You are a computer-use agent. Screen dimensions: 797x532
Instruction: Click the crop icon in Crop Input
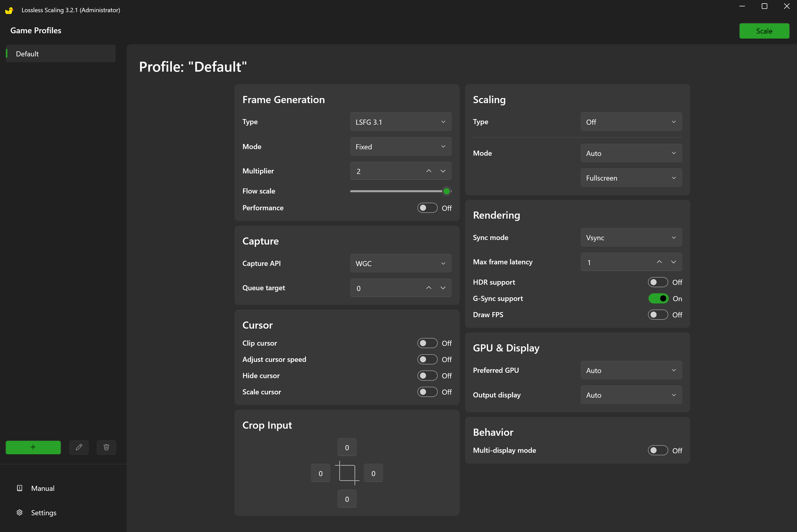coord(347,473)
